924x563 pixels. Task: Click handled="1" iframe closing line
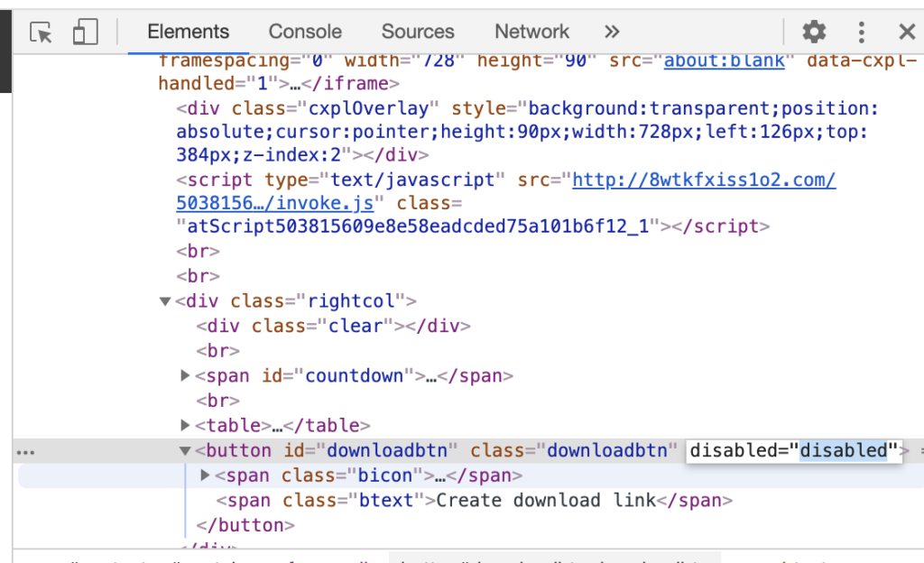click(279, 84)
